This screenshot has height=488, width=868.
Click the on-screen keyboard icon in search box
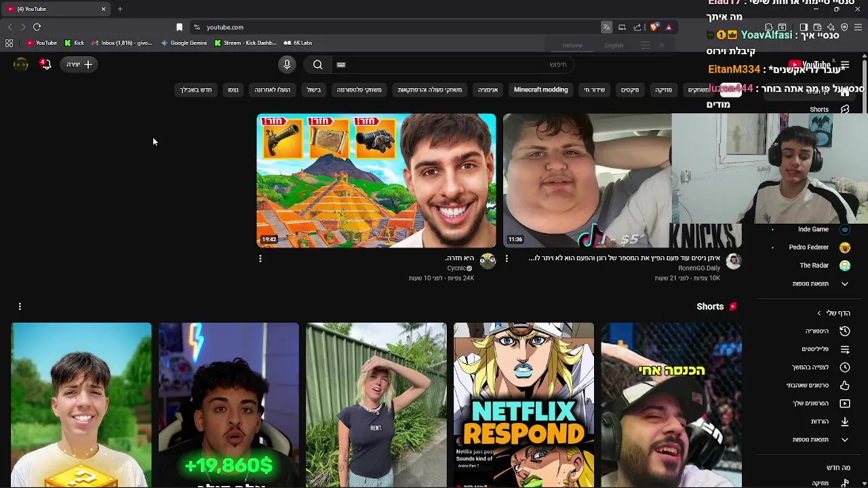tap(341, 64)
